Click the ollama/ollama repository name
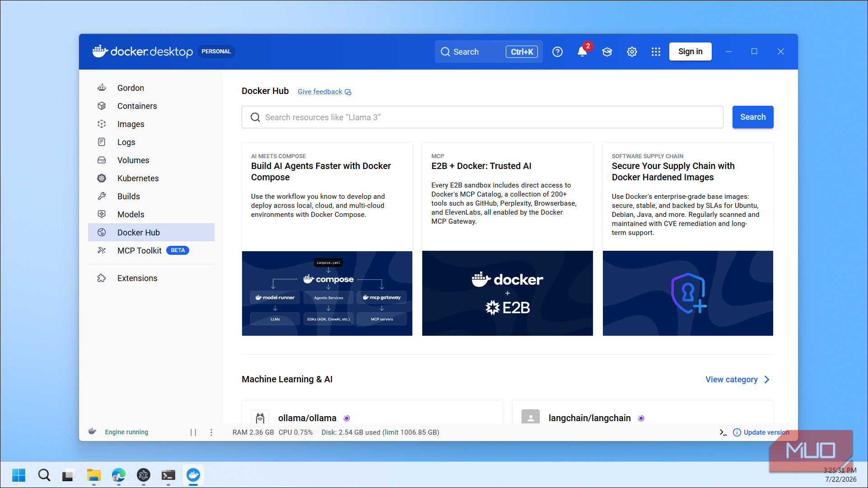This screenshot has height=488, width=868. [307, 418]
